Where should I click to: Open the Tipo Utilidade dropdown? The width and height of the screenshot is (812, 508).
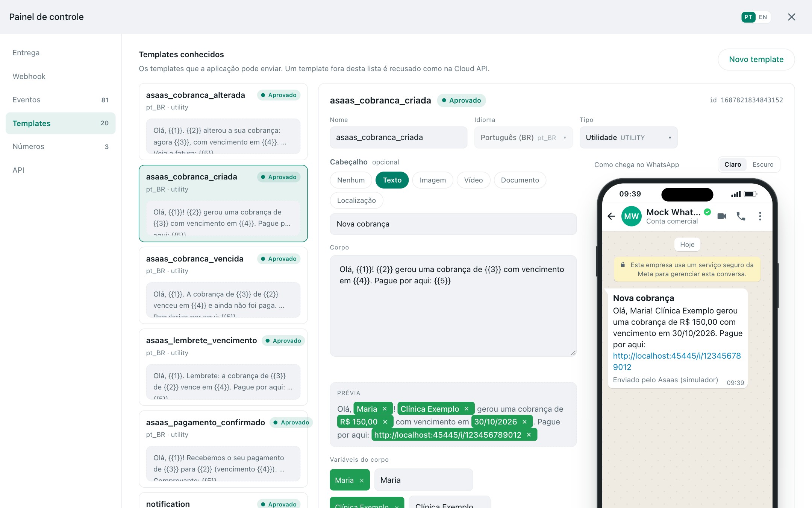coord(629,137)
